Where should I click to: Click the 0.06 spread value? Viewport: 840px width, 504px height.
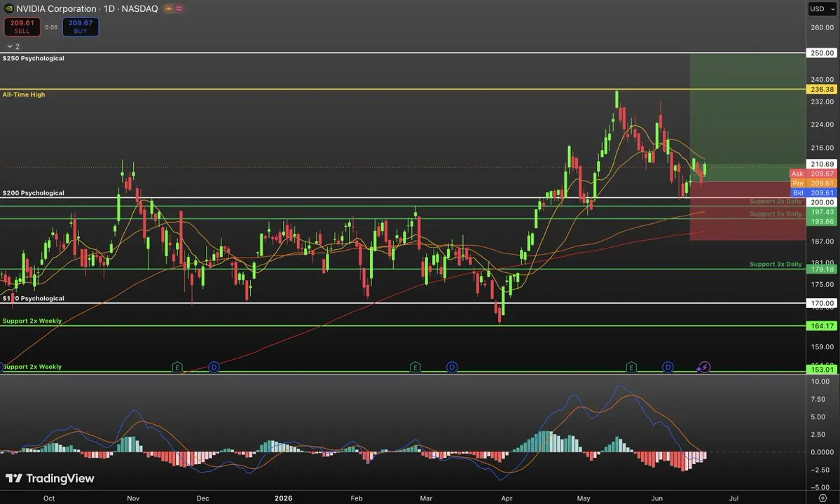point(51,27)
